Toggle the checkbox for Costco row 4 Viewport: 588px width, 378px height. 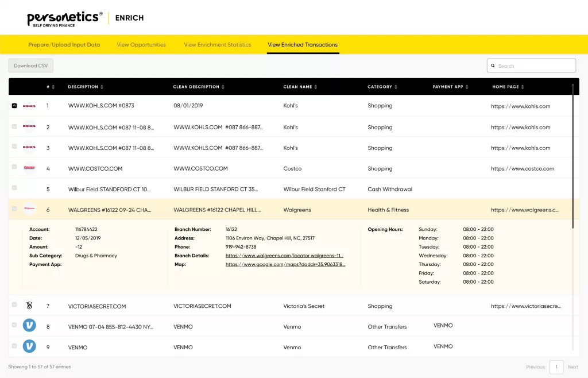tap(14, 167)
